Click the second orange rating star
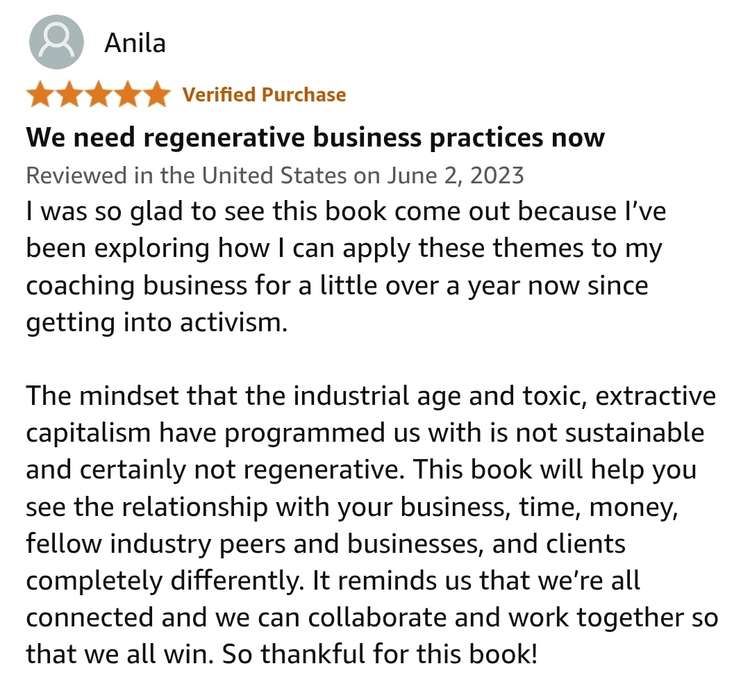750x682 pixels. coord(69,95)
